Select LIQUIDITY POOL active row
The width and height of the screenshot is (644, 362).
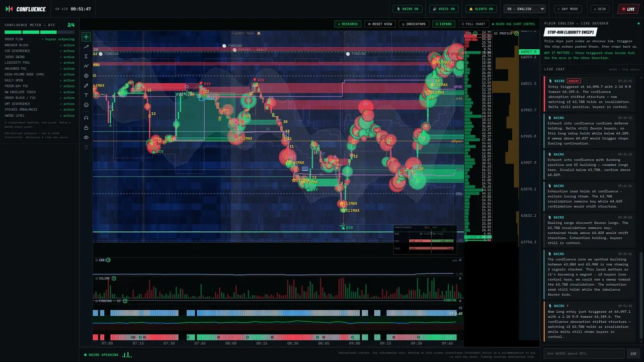click(x=39, y=62)
